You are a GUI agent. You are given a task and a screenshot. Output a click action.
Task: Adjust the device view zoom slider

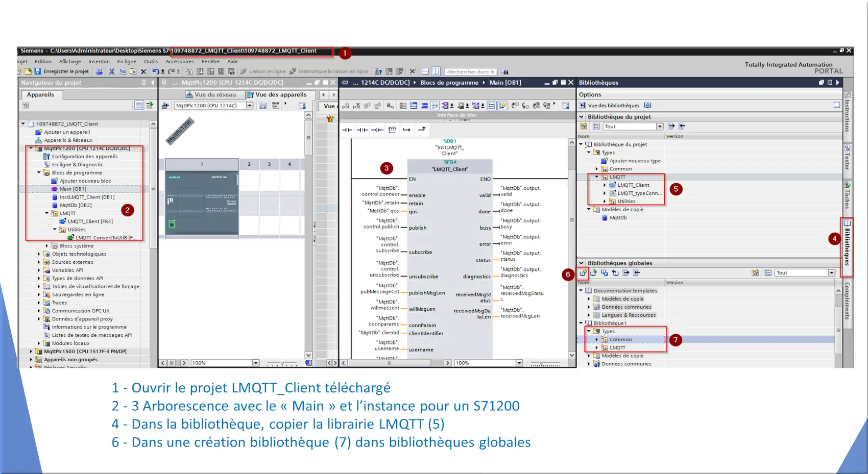pyautogui.click(x=282, y=363)
